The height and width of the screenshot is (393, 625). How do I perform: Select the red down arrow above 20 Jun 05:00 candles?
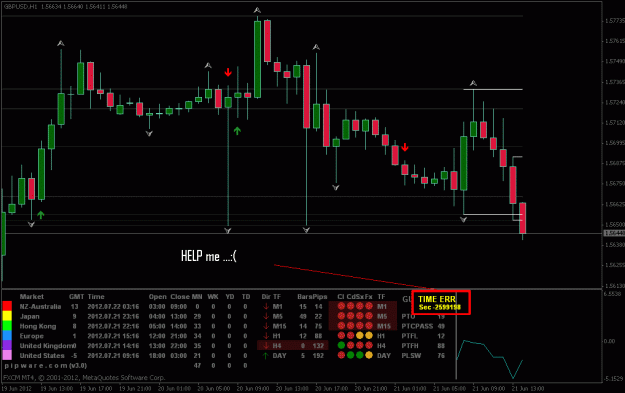click(x=228, y=72)
